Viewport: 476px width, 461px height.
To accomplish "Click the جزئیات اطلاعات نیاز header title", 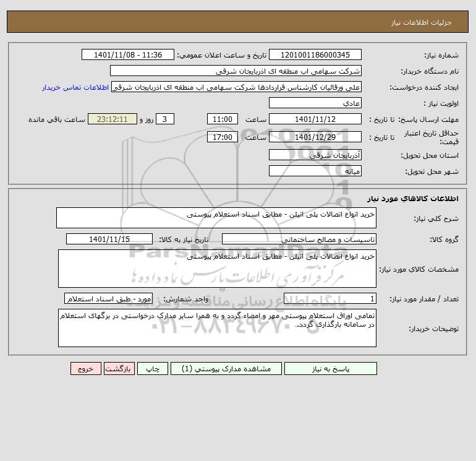I will pos(422,22).
